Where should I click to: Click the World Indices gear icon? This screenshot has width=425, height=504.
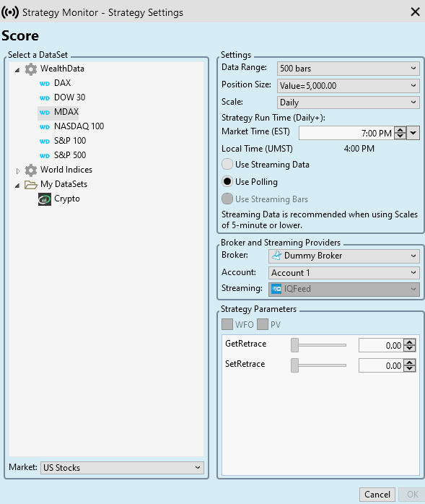(x=31, y=170)
